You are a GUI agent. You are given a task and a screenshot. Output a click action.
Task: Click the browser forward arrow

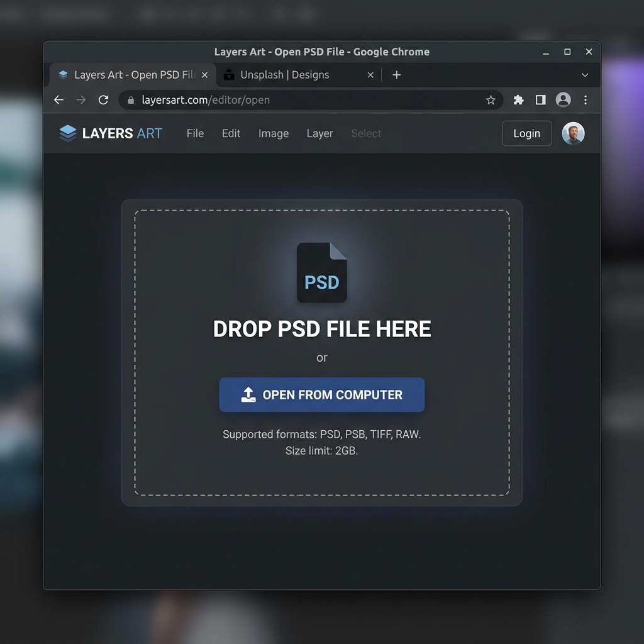pyautogui.click(x=81, y=100)
